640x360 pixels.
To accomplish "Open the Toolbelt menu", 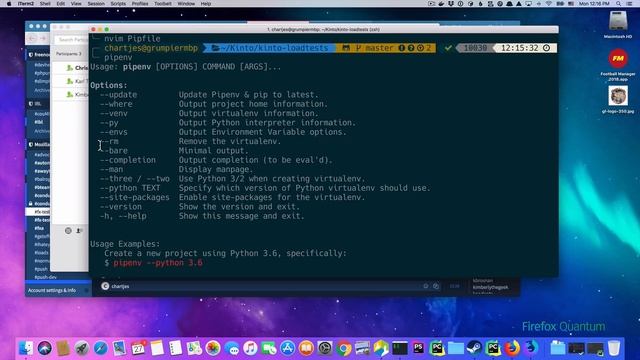I will click(x=162, y=4).
